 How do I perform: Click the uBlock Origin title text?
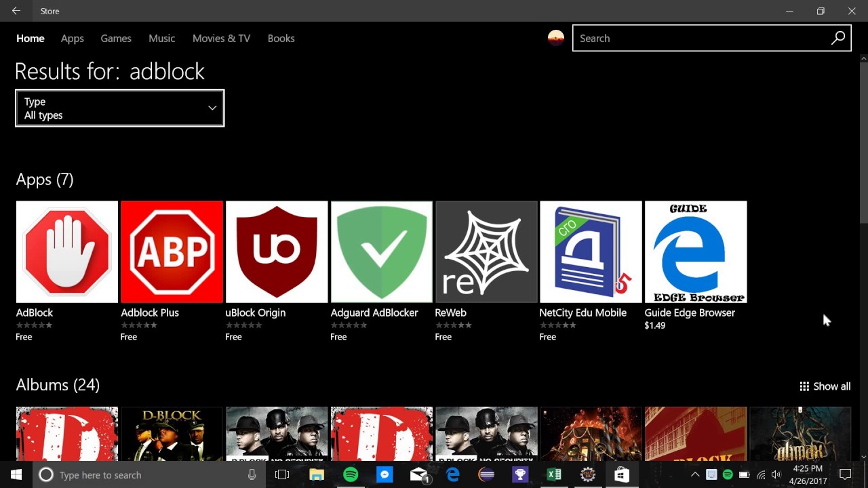pyautogui.click(x=256, y=312)
